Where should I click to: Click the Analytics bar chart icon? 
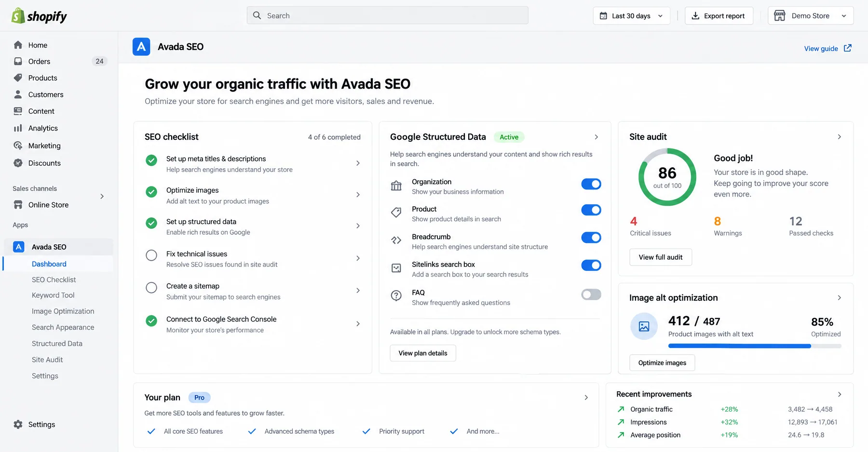click(18, 128)
